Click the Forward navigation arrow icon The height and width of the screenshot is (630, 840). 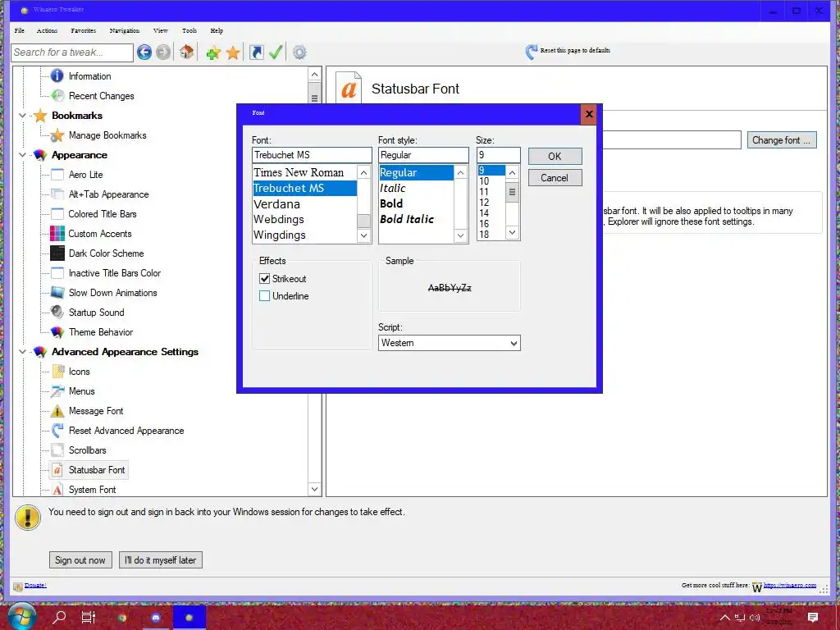pos(163,52)
